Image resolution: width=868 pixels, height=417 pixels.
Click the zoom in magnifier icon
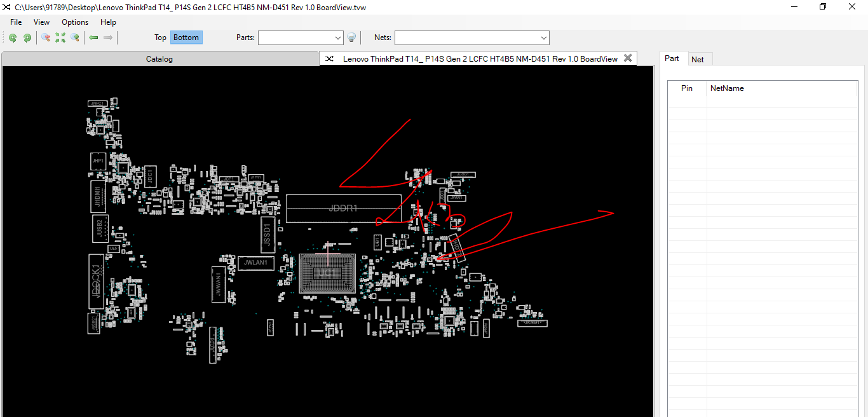pos(75,38)
